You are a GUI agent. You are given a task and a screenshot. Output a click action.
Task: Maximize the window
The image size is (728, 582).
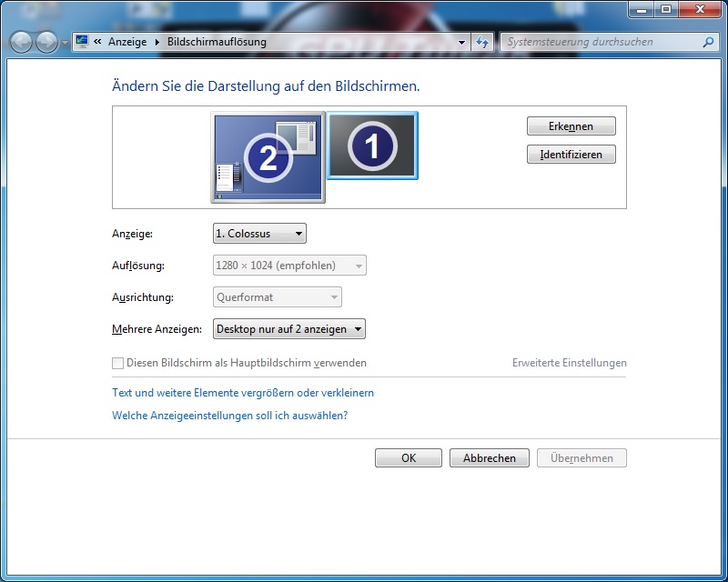coord(666,9)
